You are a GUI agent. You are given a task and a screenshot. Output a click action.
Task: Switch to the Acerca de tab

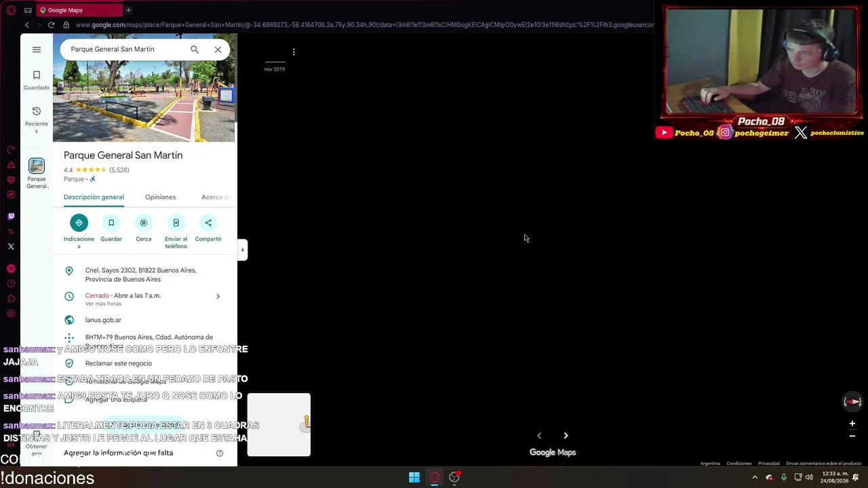(x=216, y=197)
